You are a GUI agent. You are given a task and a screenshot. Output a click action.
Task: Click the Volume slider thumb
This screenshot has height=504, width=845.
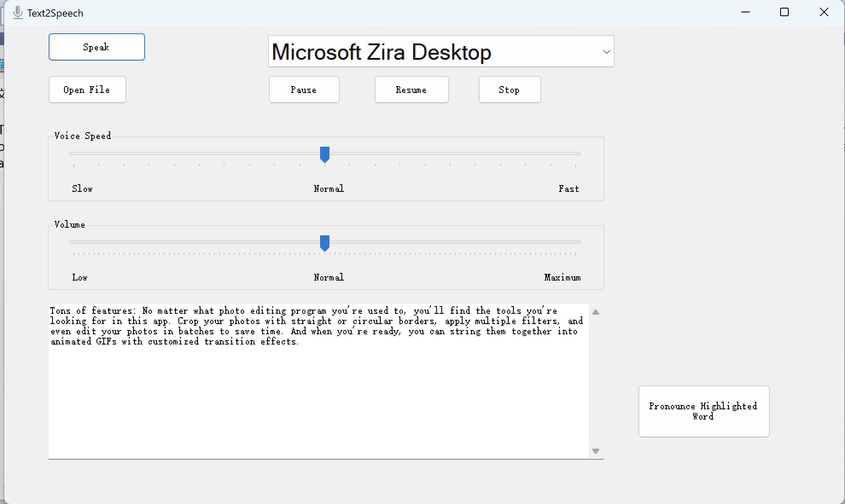click(325, 243)
